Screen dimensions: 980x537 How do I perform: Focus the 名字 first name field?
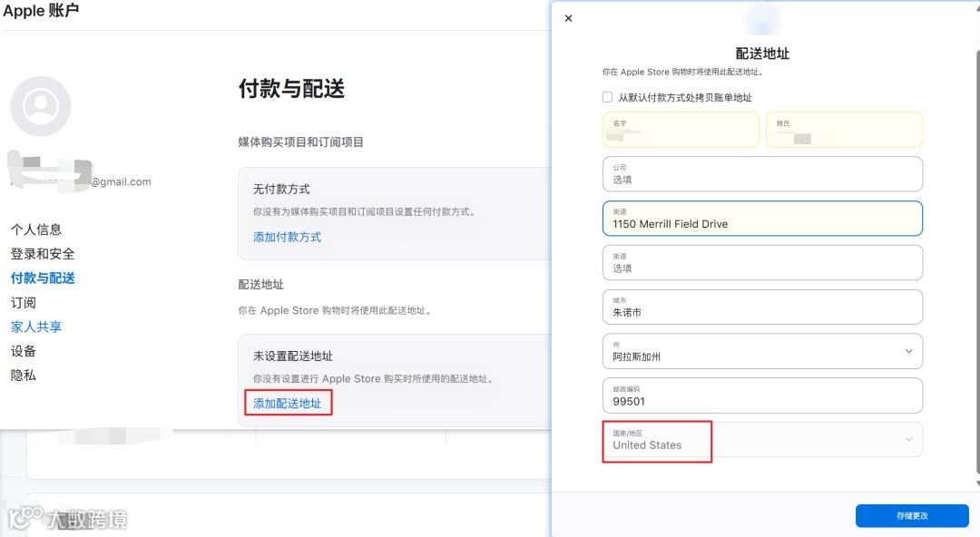click(x=681, y=130)
